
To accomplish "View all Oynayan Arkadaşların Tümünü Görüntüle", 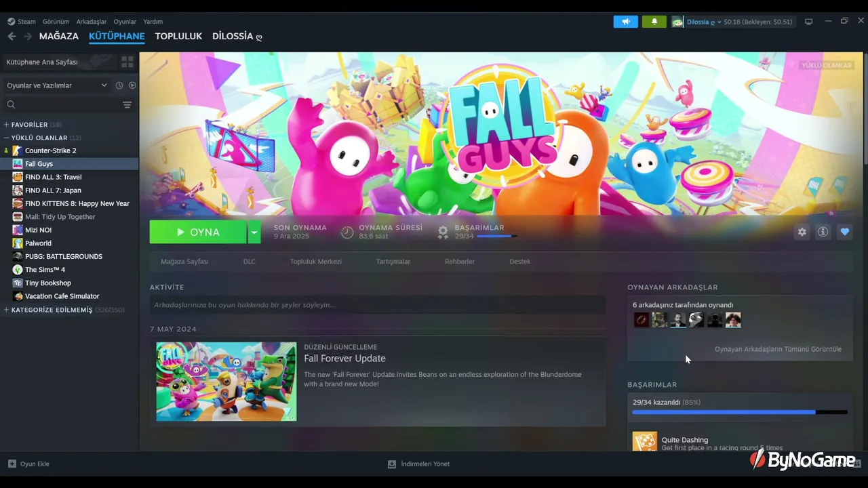I will pyautogui.click(x=778, y=349).
